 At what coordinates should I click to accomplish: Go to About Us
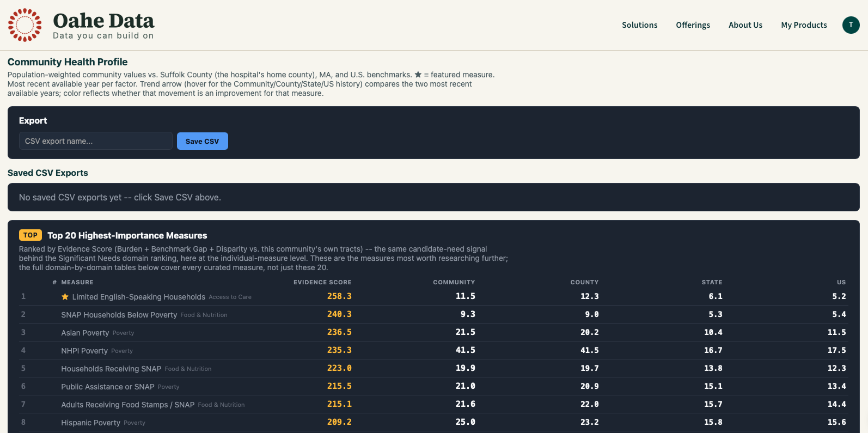(x=745, y=25)
